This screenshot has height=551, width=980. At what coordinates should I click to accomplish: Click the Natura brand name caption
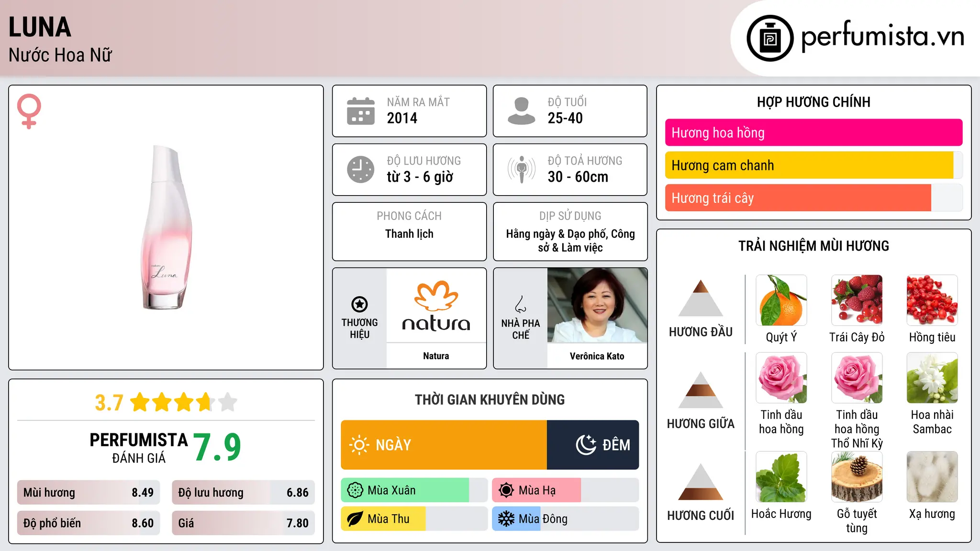tap(436, 356)
